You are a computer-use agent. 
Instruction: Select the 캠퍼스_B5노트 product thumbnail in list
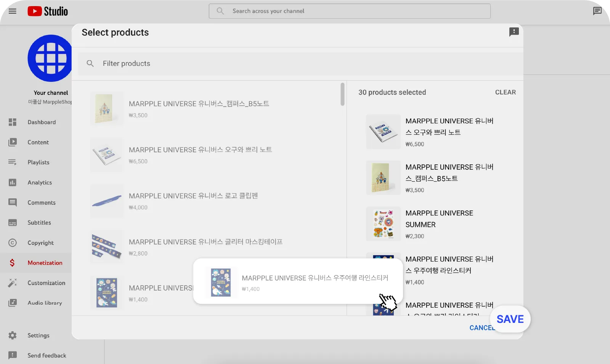pos(107,109)
